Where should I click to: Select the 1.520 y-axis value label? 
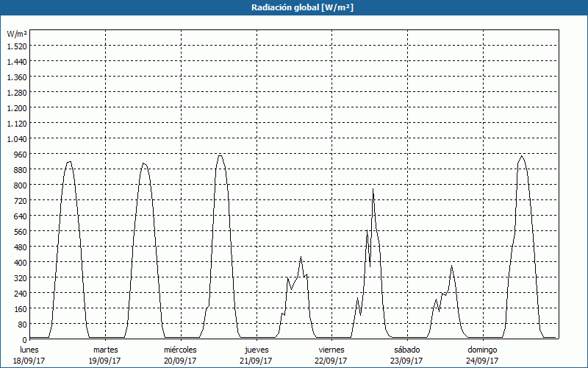(16, 46)
